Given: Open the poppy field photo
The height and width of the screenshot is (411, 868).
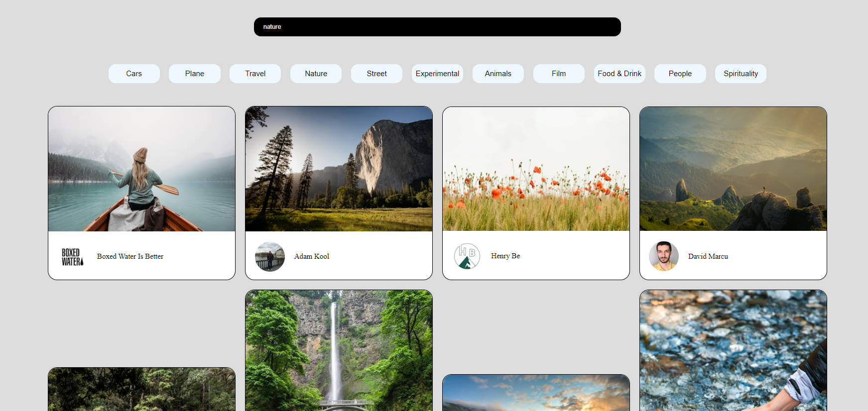Looking at the screenshot, I should (x=536, y=169).
